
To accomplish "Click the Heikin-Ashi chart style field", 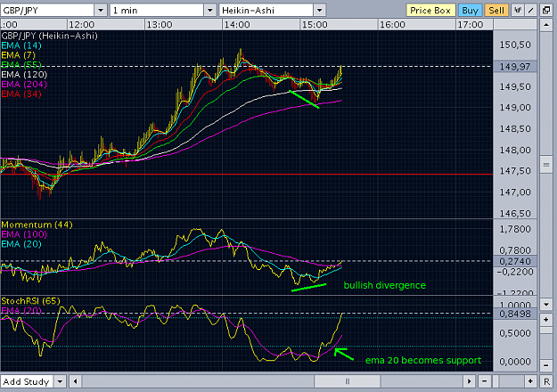I will point(266,11).
